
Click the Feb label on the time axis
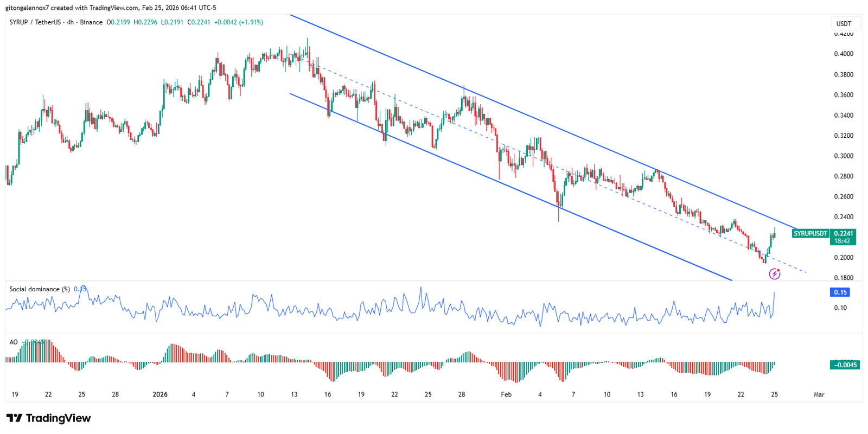point(506,394)
